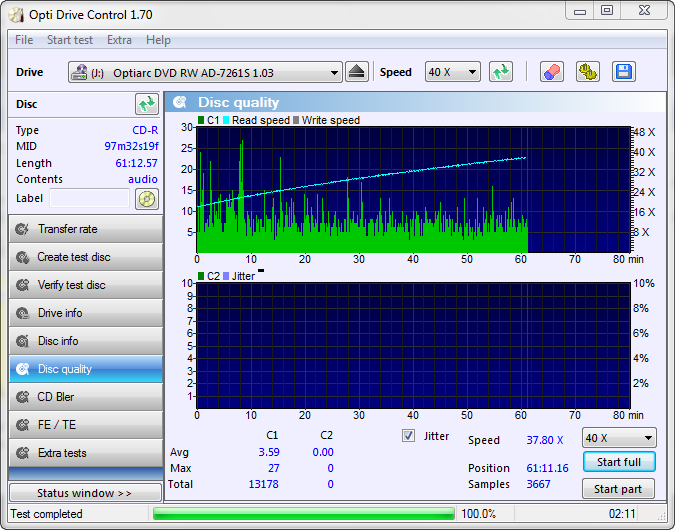Image resolution: width=675 pixels, height=530 pixels.
Task: Click the C1 total value 13178
Action: [x=263, y=484]
